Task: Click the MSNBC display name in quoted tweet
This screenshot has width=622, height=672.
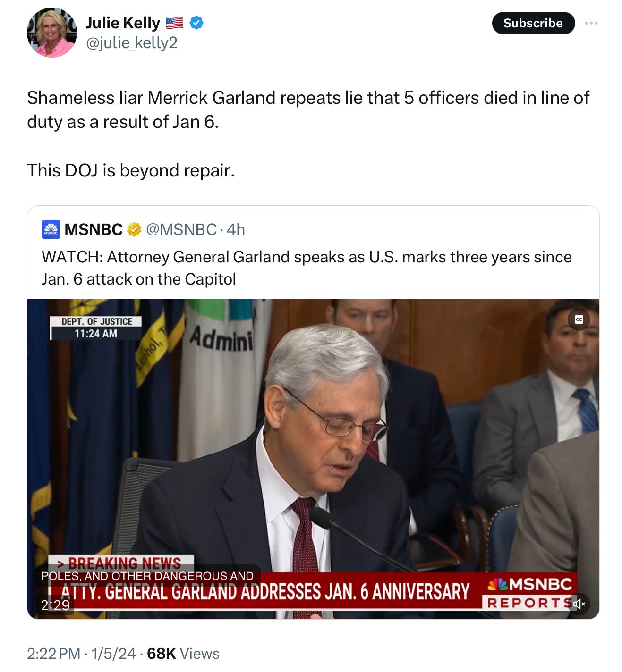Action: tap(94, 229)
